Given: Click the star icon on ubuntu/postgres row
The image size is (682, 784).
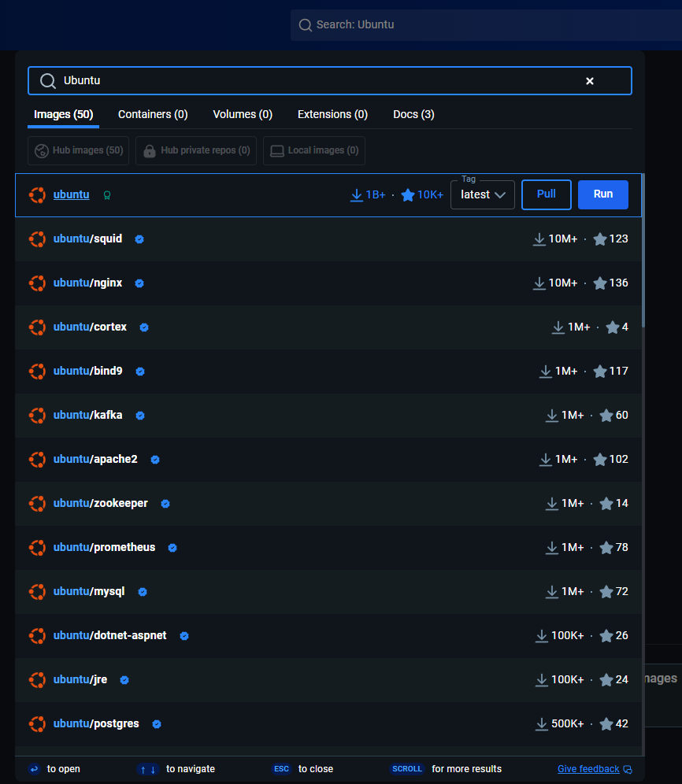Looking at the screenshot, I should click(x=606, y=723).
